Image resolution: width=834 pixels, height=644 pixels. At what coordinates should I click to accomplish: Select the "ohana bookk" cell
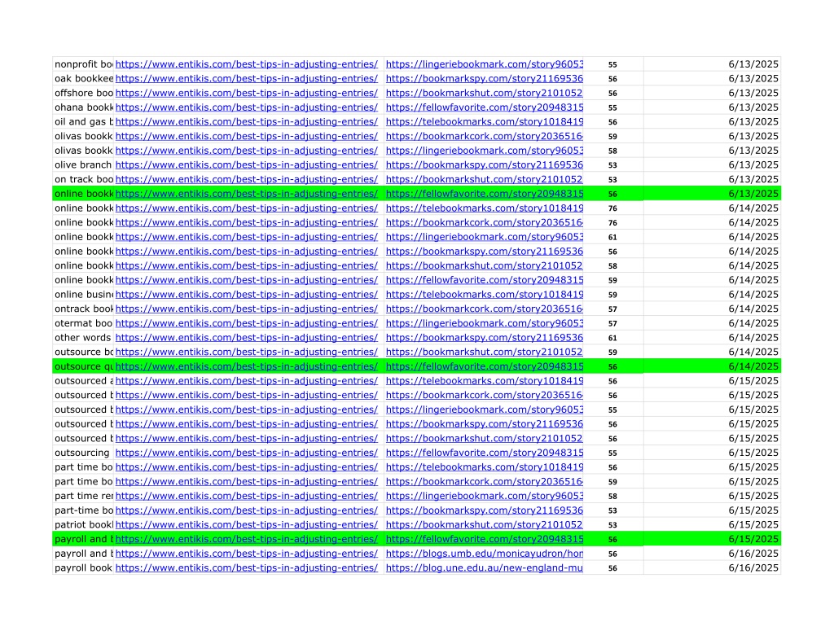click(x=84, y=107)
